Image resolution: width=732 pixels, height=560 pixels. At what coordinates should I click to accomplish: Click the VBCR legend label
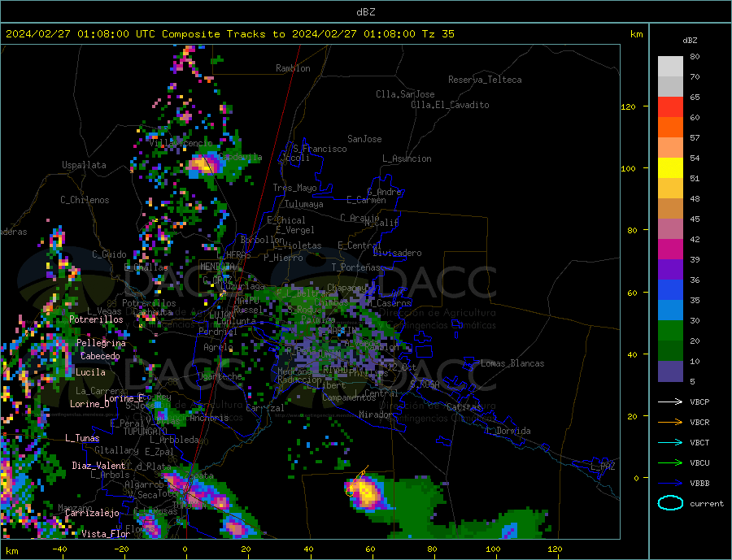tap(699, 423)
